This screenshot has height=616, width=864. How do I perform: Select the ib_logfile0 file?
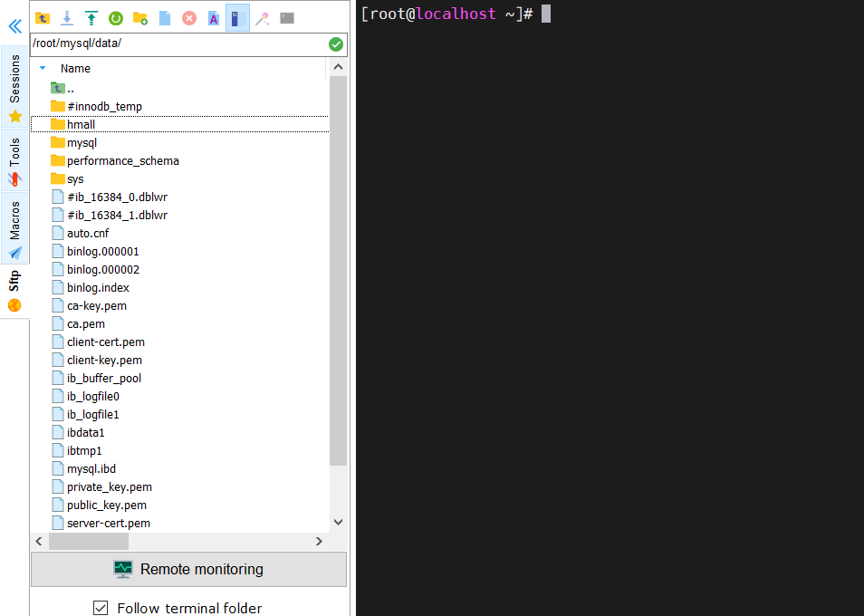point(85,396)
